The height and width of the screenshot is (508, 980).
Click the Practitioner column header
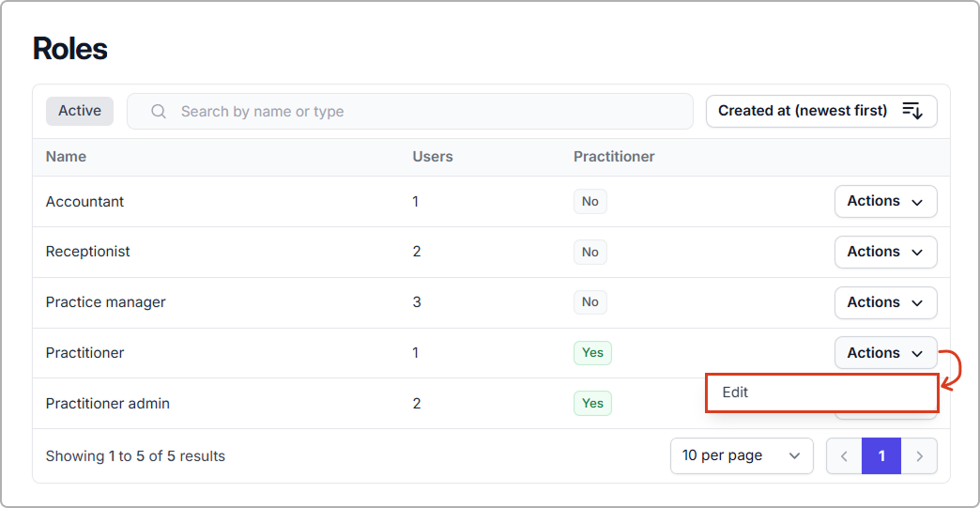point(614,157)
